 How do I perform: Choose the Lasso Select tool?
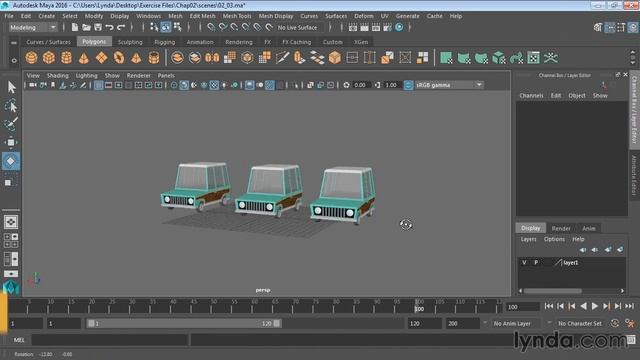tap(11, 106)
